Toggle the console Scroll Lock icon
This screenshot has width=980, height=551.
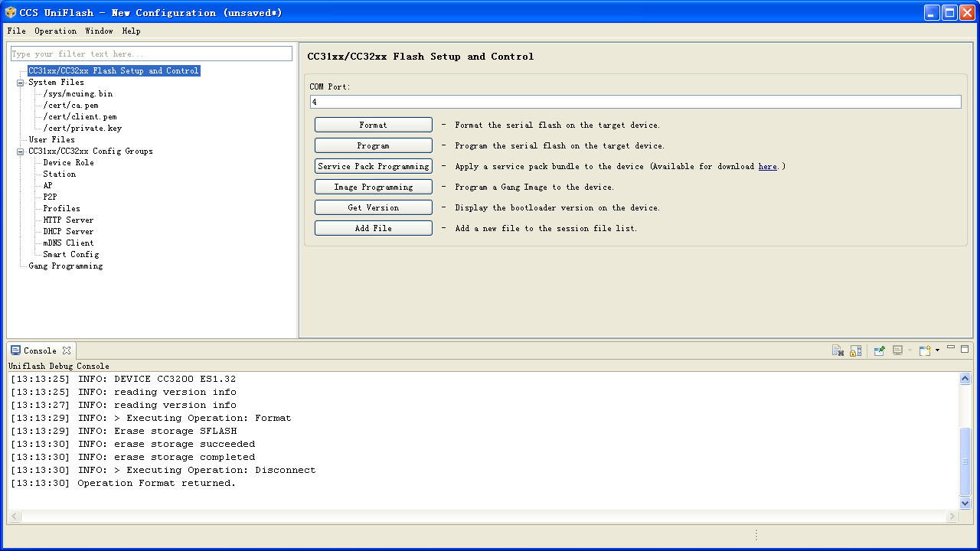click(x=856, y=350)
